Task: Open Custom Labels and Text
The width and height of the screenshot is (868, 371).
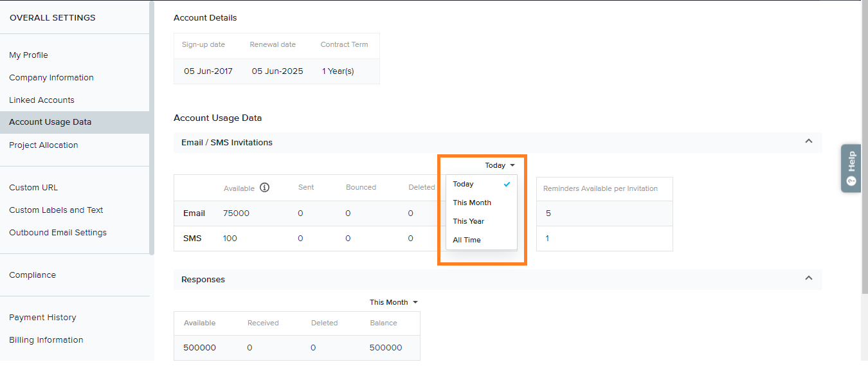Action: coord(56,210)
